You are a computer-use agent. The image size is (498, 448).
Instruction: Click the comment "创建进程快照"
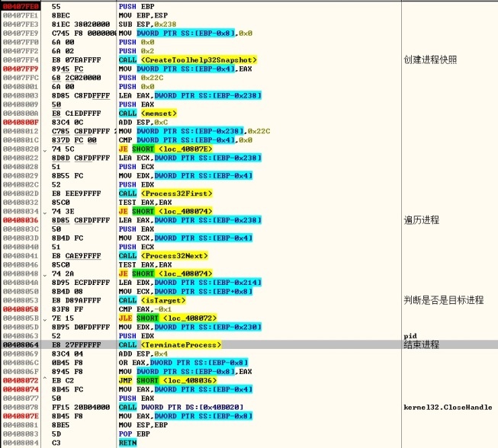click(432, 59)
